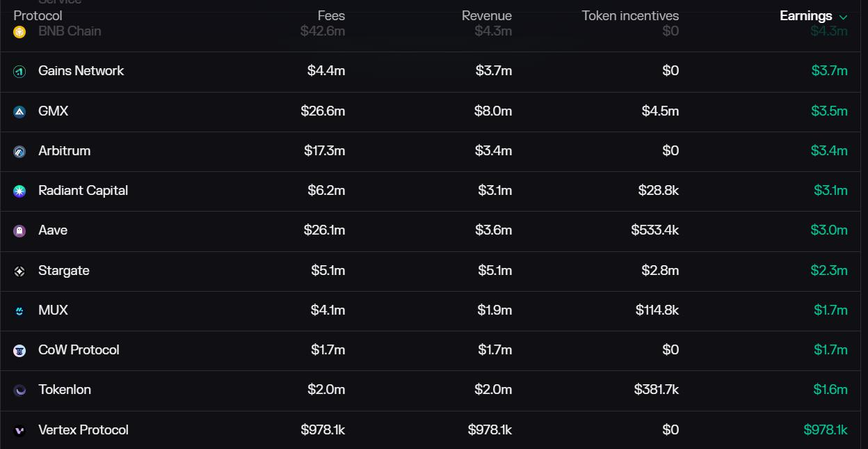
Task: Open the Radiant Capital name link
Action: click(83, 191)
